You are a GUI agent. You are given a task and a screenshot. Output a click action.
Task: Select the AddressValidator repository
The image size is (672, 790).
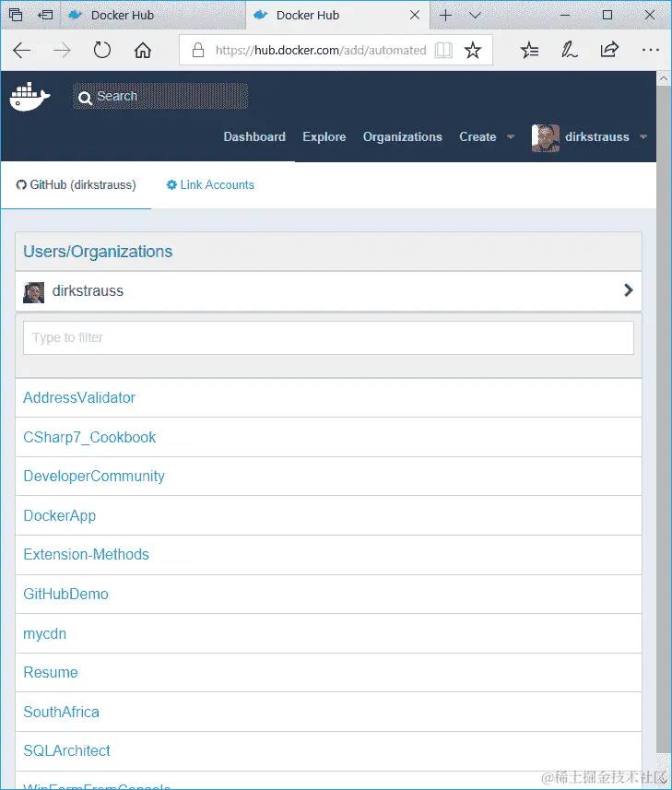coord(79,397)
